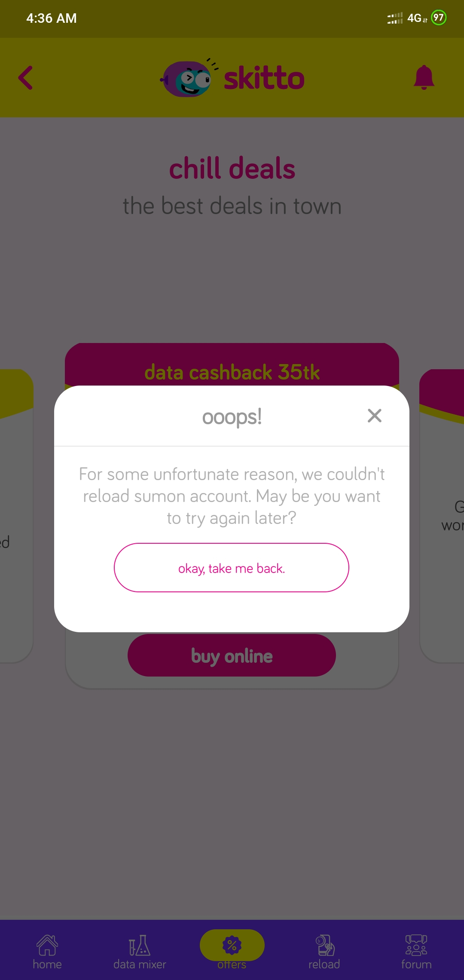Image resolution: width=464 pixels, height=980 pixels.
Task: Tap the previous deal card on the left
Action: coord(16,516)
